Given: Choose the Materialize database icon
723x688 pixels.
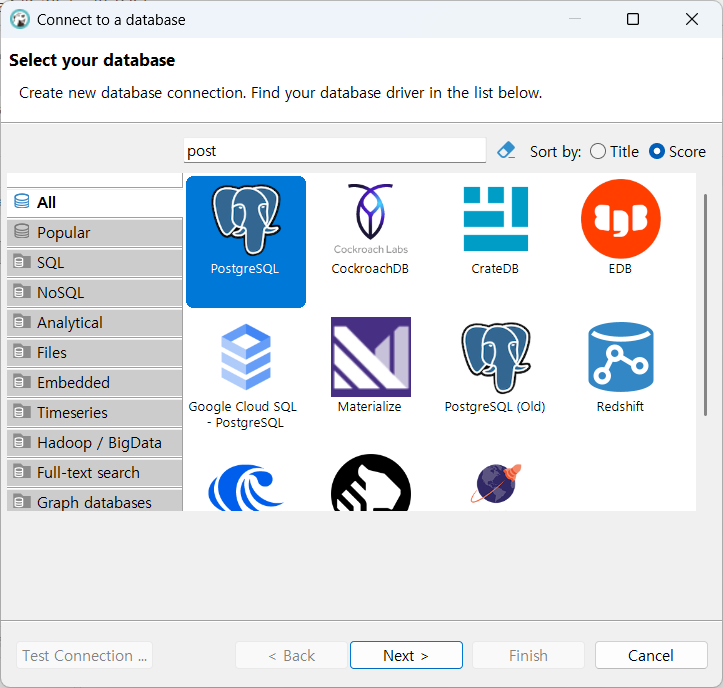Looking at the screenshot, I should [371, 356].
